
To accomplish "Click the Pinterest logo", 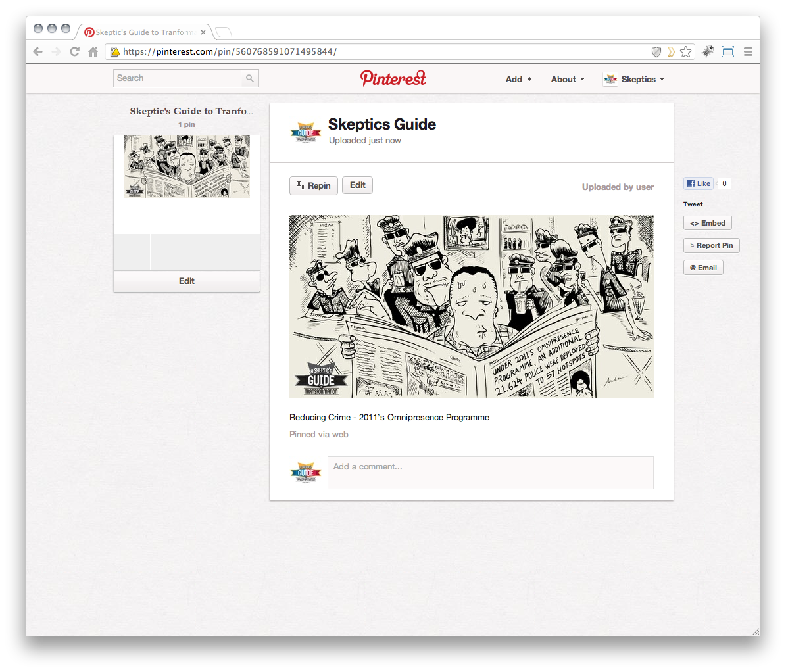I will (x=393, y=78).
